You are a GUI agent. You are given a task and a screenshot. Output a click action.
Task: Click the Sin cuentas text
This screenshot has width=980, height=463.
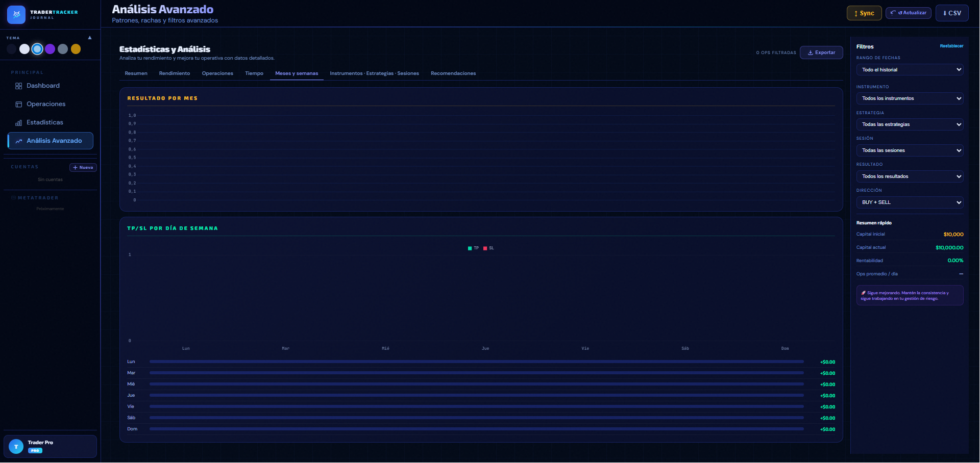[50, 179]
